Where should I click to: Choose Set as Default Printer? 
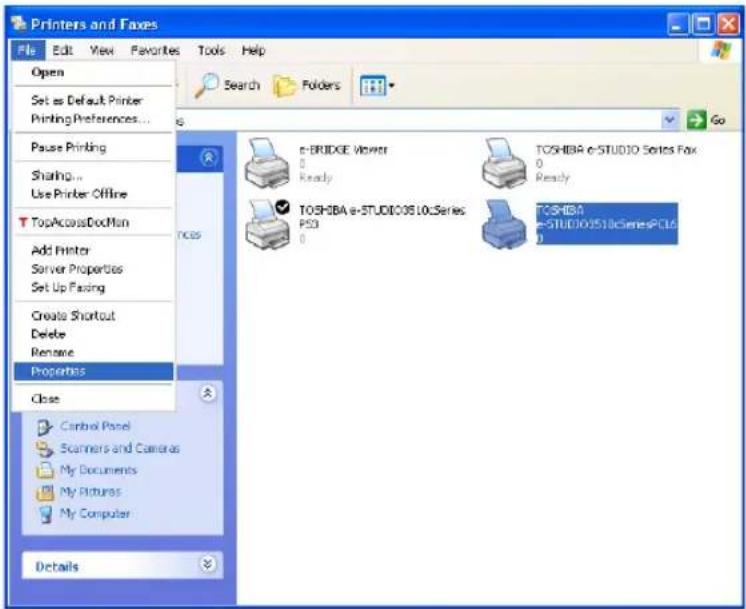pos(94,100)
